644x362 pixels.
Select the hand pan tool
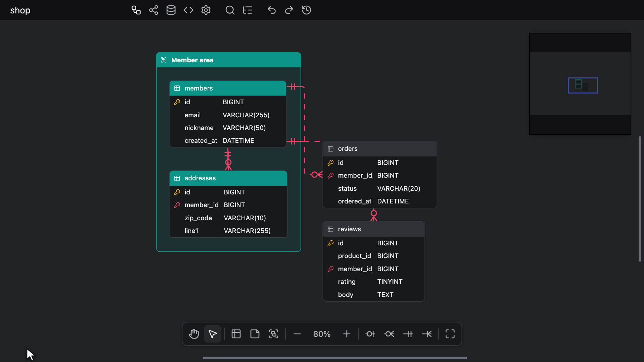194,334
